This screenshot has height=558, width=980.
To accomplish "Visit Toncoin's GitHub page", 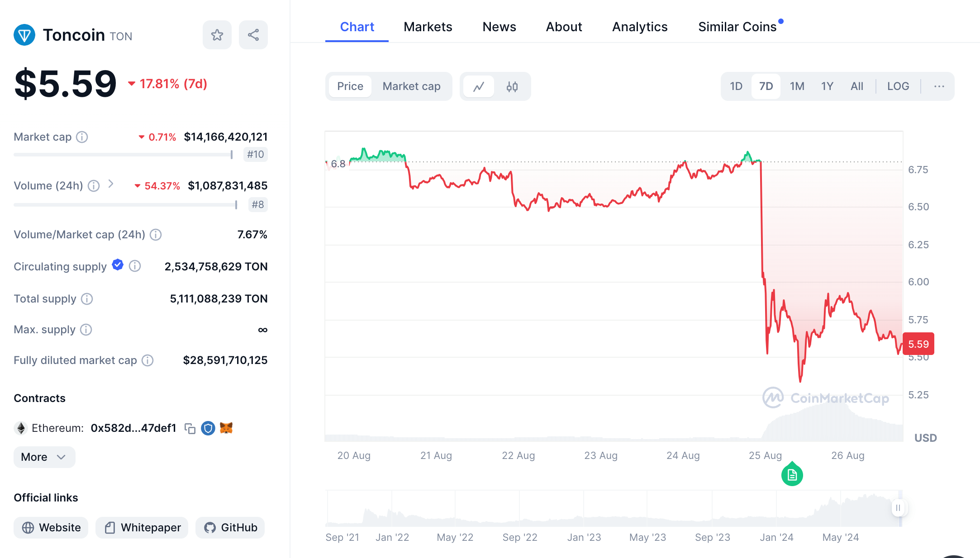I will 230,527.
